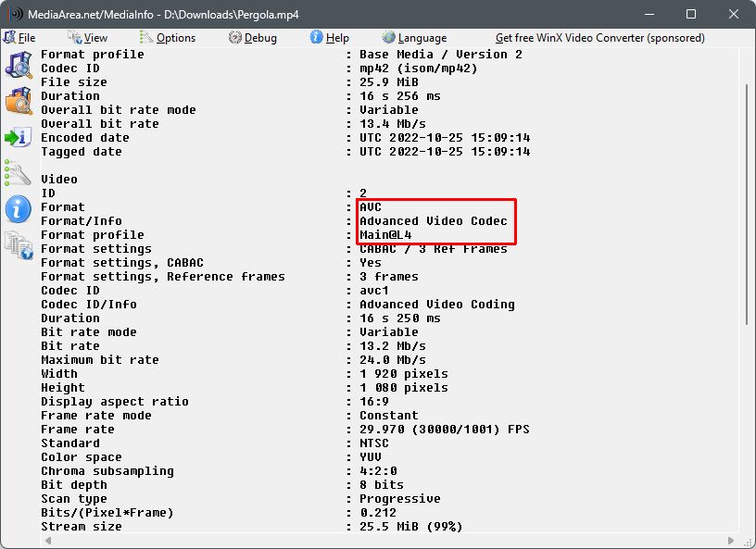Image resolution: width=756 pixels, height=549 pixels.
Task: Click the website documents globe icon
Action: coord(19,244)
